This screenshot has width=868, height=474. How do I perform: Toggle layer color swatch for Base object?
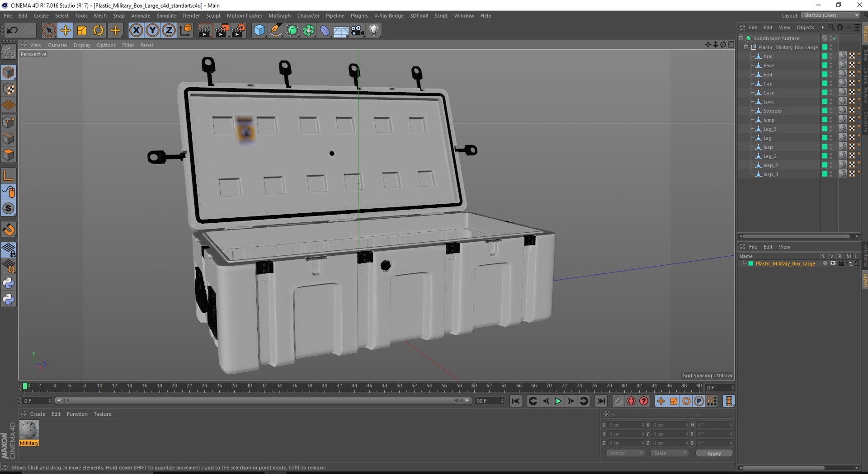(825, 66)
